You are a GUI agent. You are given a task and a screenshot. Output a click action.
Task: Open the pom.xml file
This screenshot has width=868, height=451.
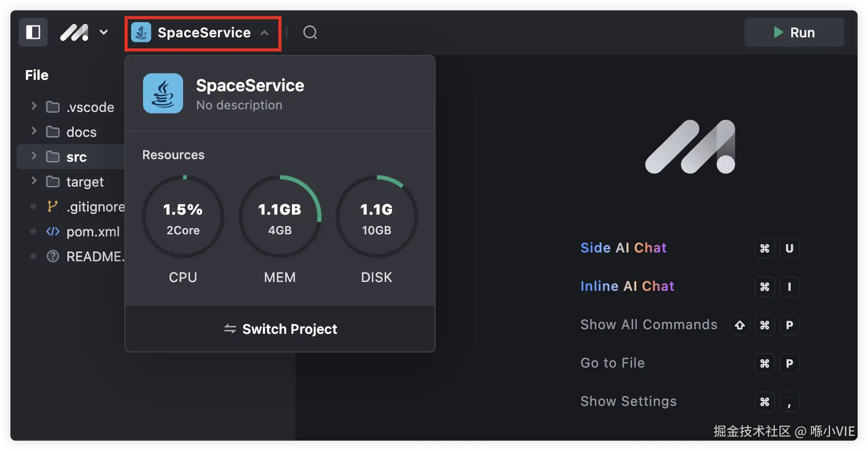pos(93,232)
